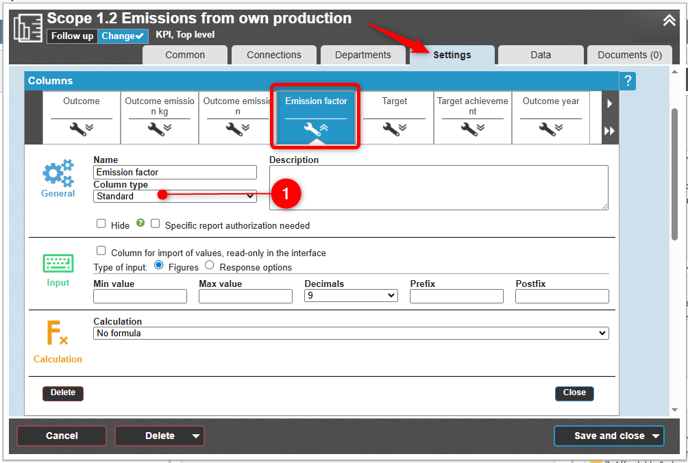The width and height of the screenshot is (688, 463).
Task: Check Specific report authorization needed
Action: coord(156,224)
